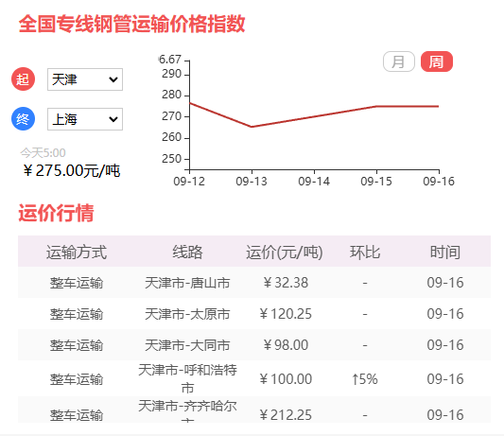
Task: Click the 线路 column header
Action: tap(187, 253)
